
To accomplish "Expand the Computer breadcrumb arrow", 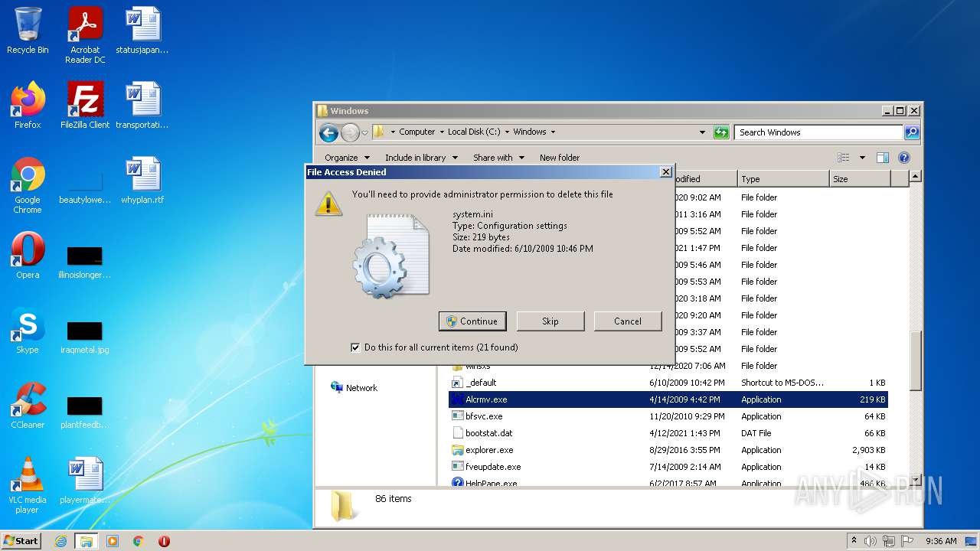I will (442, 132).
